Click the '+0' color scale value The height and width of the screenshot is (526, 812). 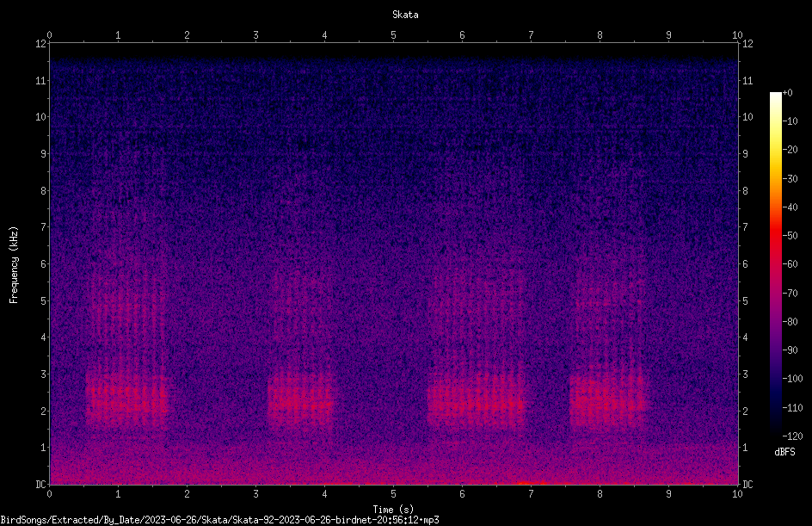tap(788, 93)
